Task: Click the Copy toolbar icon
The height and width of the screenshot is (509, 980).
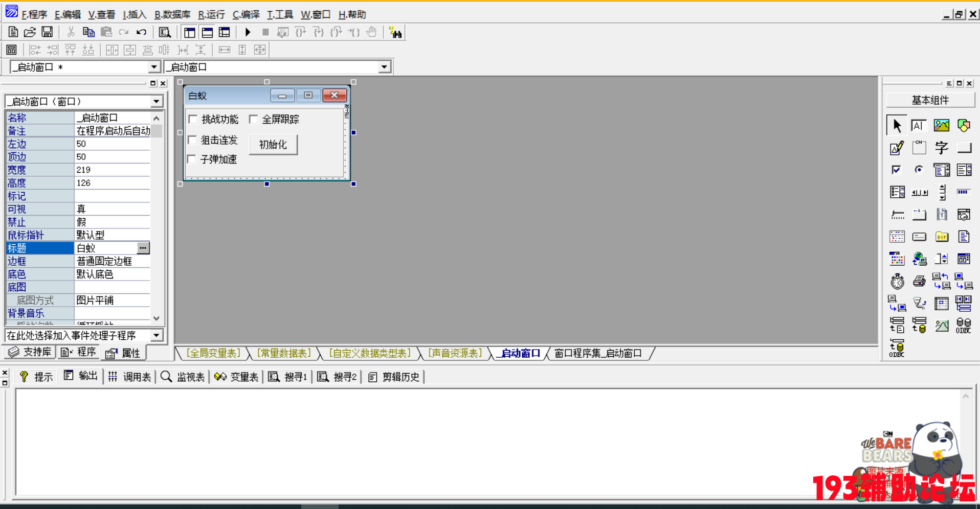Action: pos(88,32)
